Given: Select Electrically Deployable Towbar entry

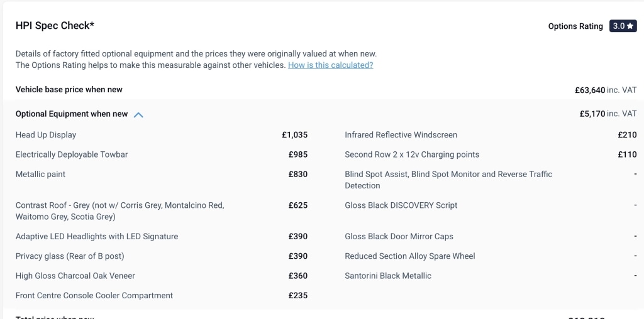Looking at the screenshot, I should 72,154.
